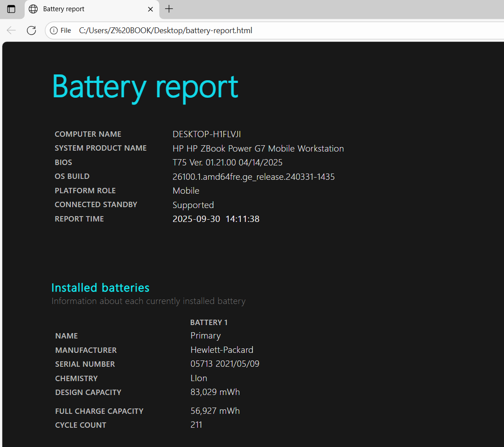This screenshot has height=447, width=504.
Task: Click the "Installed batteries" section heading
Action: pos(100,288)
